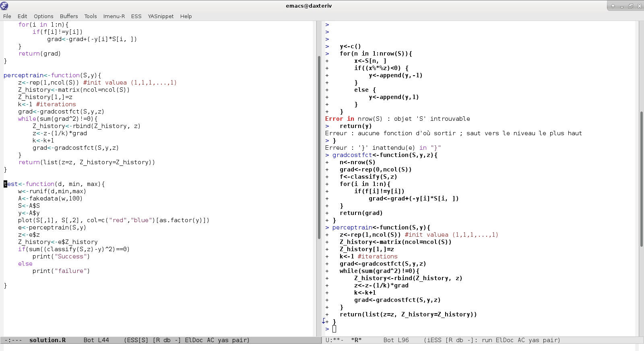Viewport: 644px width, 351px height.
Task: Click 'run' process status in R mode line
Action: (487, 340)
